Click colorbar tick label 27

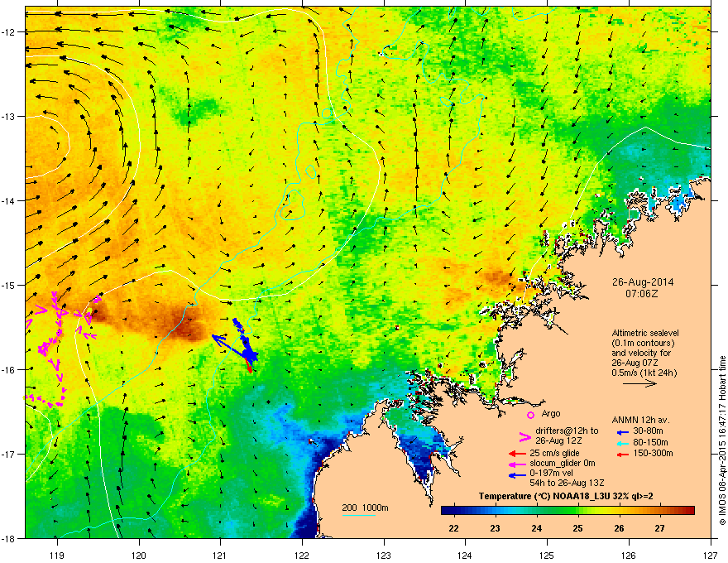(x=660, y=528)
